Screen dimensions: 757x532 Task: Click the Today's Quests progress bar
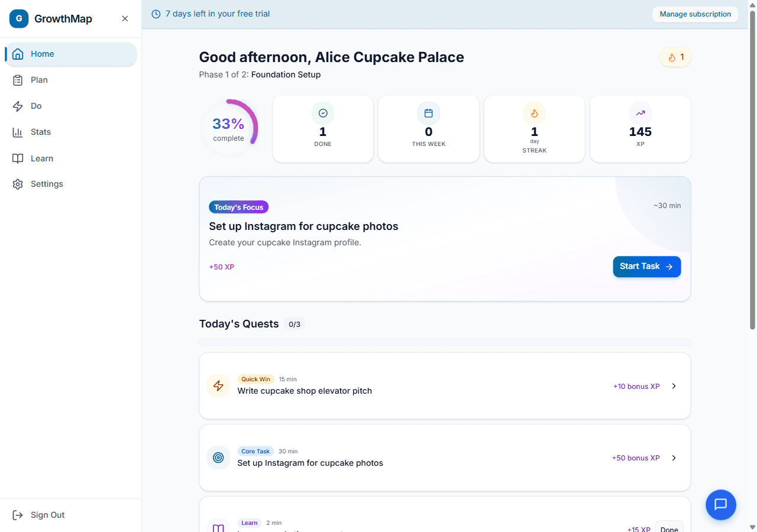[x=445, y=342]
